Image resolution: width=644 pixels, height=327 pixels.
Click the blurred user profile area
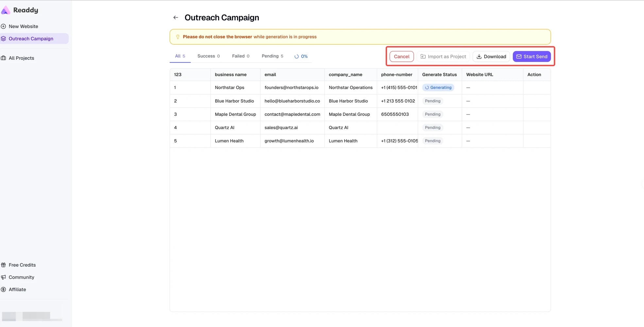point(32,316)
